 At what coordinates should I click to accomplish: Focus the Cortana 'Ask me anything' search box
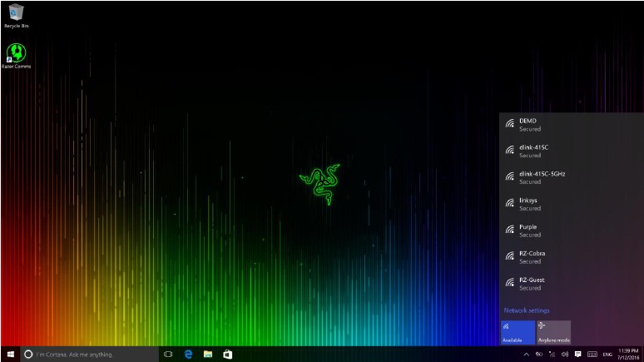tap(90, 355)
